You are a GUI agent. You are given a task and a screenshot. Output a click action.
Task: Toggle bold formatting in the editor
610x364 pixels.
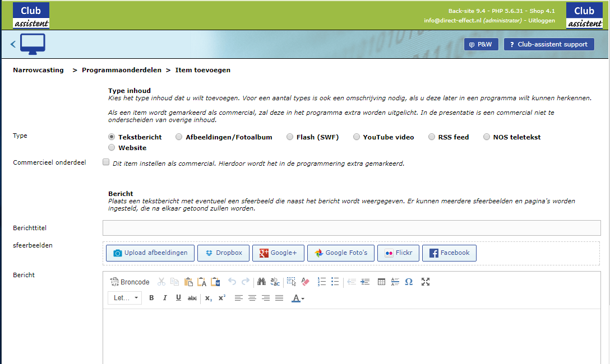pos(151,298)
